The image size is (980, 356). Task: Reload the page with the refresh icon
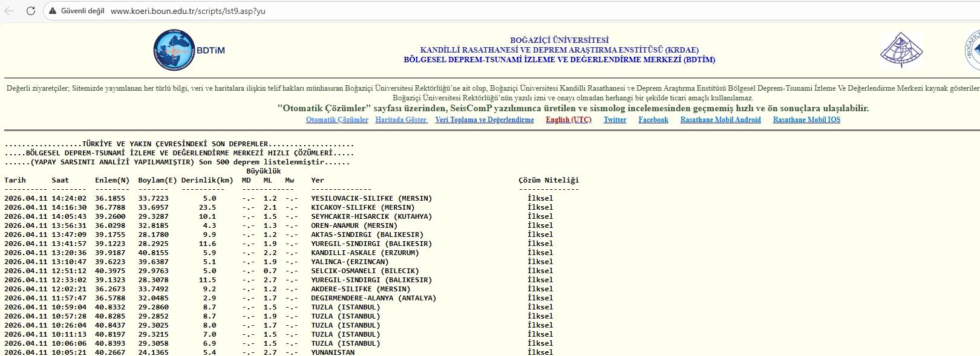click(x=31, y=11)
